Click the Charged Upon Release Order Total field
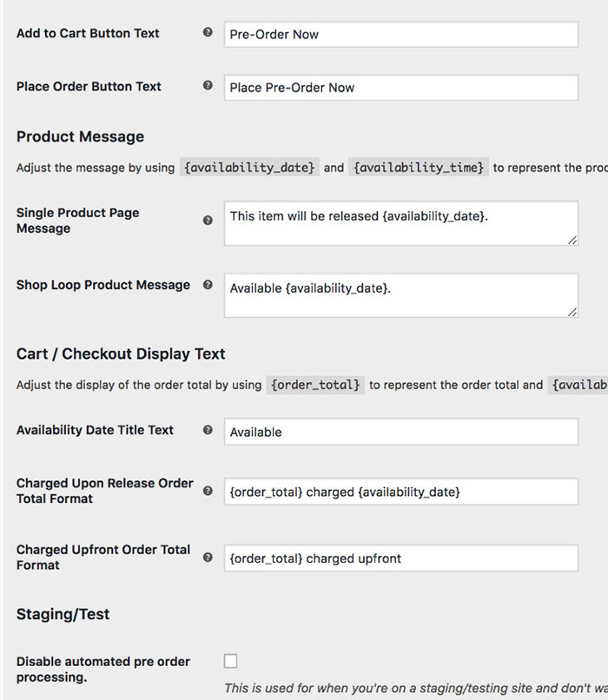 tap(400, 492)
